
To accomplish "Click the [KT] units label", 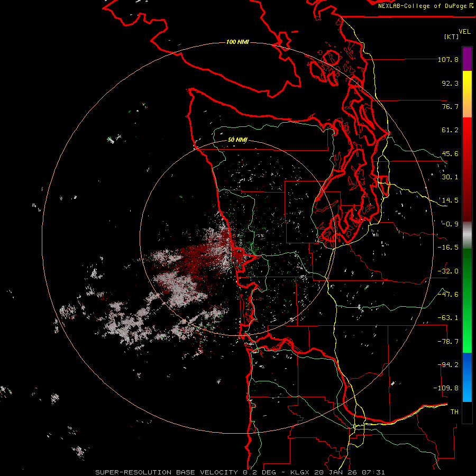I will tap(452, 36).
